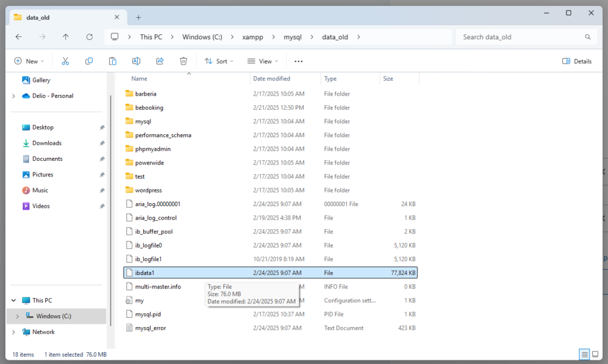This screenshot has width=608, height=364.
Task: Navigate up one folder level
Action: point(66,37)
